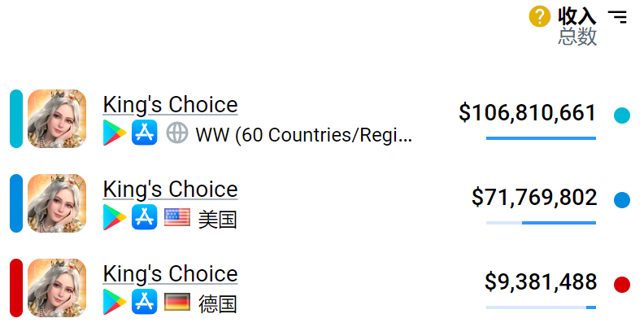
Task: Click the King's Choice thumbnail in worldwide row
Action: (x=57, y=119)
